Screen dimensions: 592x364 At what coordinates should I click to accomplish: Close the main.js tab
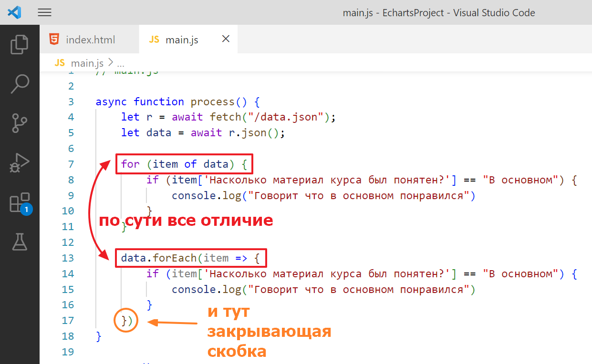point(226,39)
